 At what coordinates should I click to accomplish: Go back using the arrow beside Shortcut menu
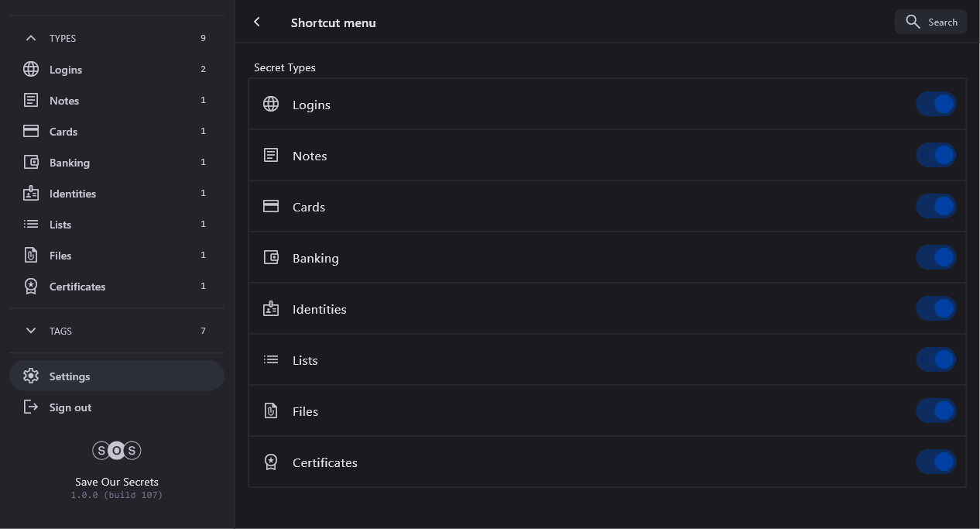click(257, 22)
